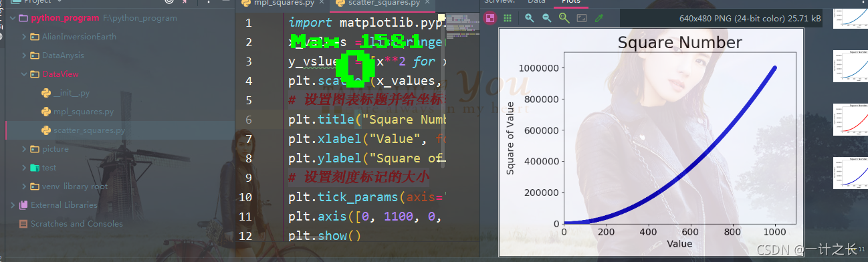This screenshot has height=262, width=868.
Task: Click gutter line number 6
Action: (249, 120)
